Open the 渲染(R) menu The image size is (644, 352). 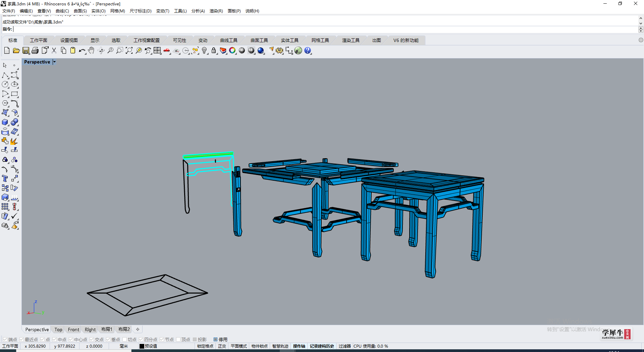tap(216, 11)
